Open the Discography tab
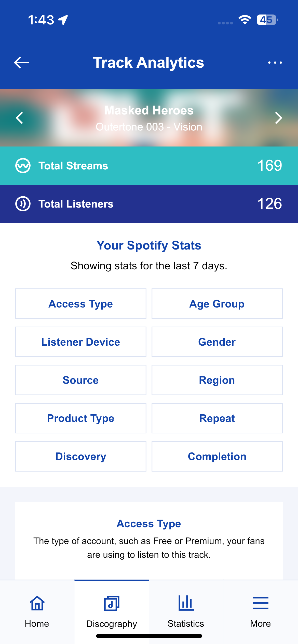Viewport: 298px width, 644px height. [x=112, y=611]
